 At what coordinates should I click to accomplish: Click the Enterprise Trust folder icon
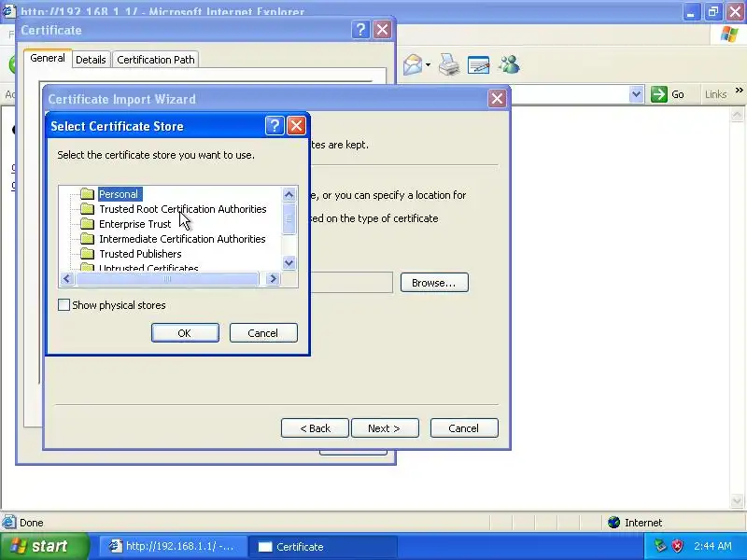pyautogui.click(x=87, y=223)
